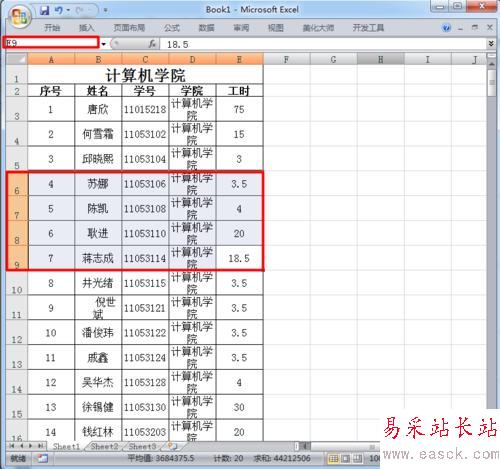Switch to Sheet2 tab
The image size is (500, 469).
point(105,446)
